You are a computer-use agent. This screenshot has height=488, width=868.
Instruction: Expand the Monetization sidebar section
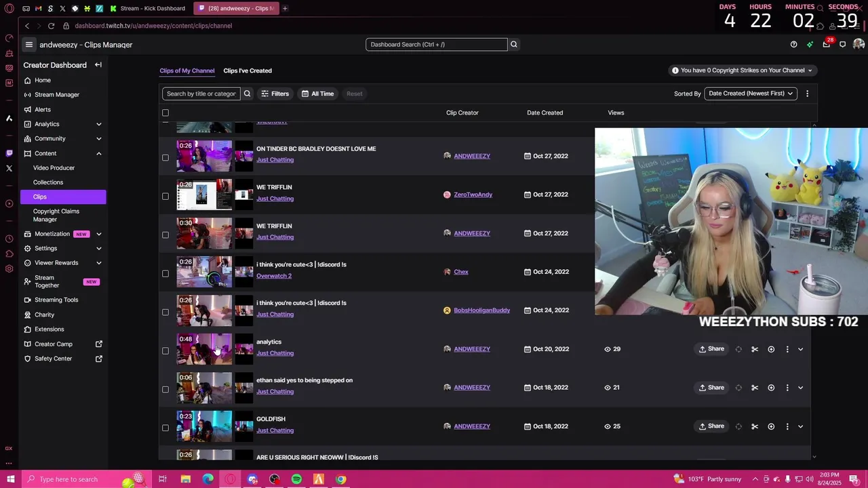click(x=98, y=234)
